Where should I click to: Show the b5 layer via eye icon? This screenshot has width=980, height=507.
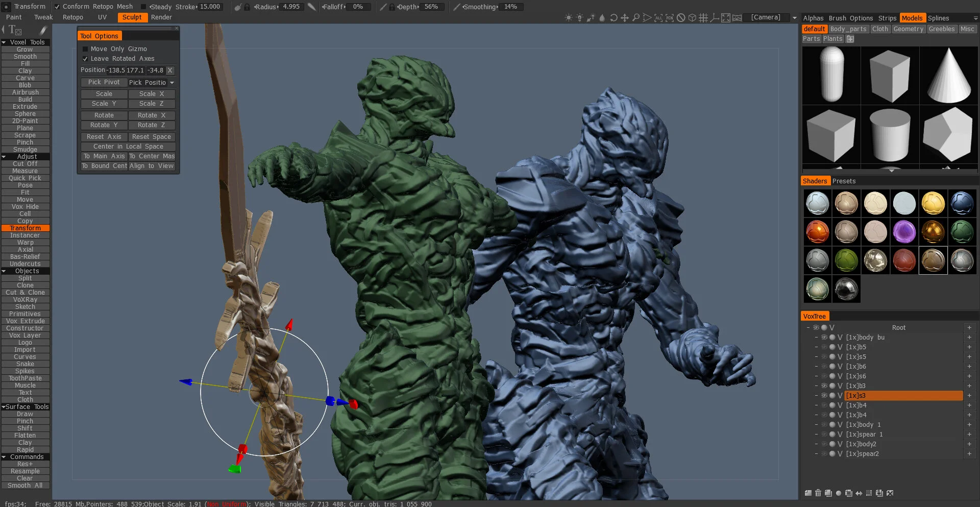(x=824, y=347)
